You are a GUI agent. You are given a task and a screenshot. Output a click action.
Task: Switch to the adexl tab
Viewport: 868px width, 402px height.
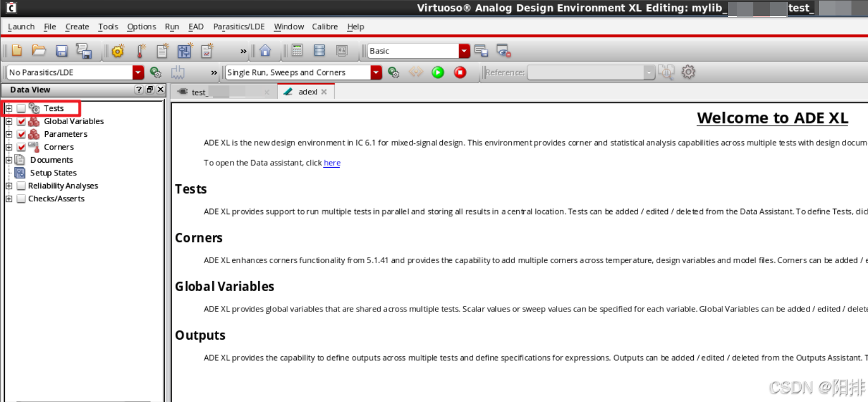pos(307,92)
